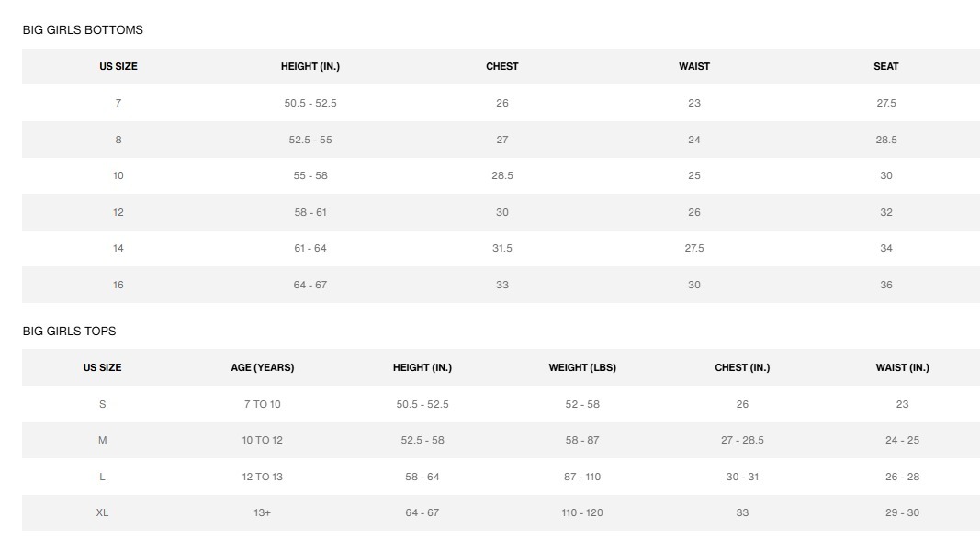Click the 87 - 110 weight cell
The width and height of the screenshot is (980, 551).
point(582,477)
